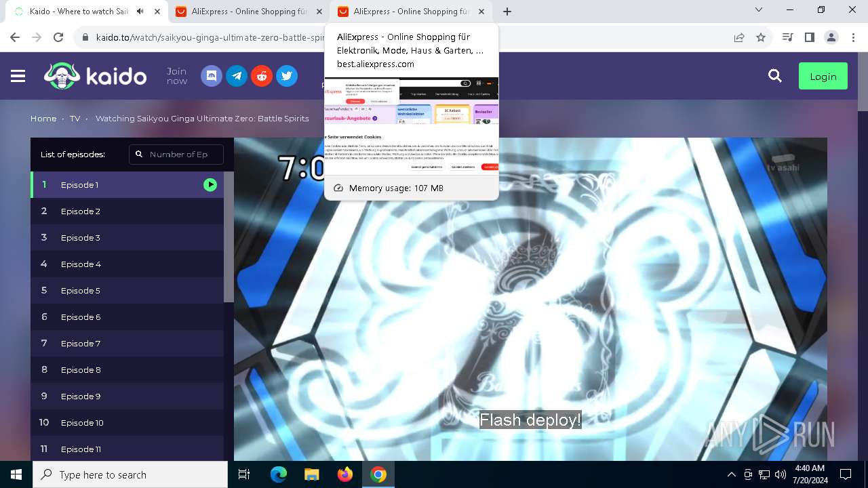The height and width of the screenshot is (488, 868).
Task: Go to Home breadcrumb link
Action: coord(43,118)
